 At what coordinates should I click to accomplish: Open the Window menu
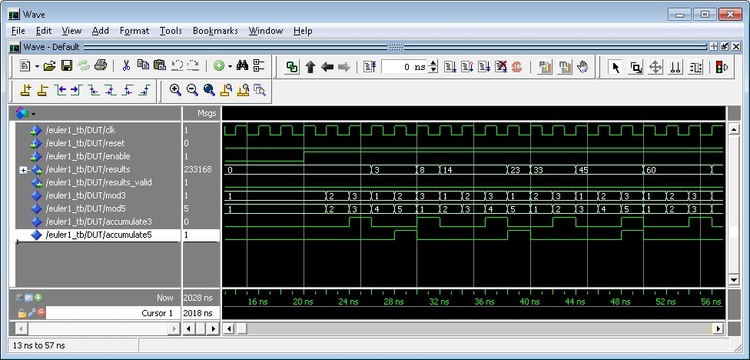tap(265, 31)
